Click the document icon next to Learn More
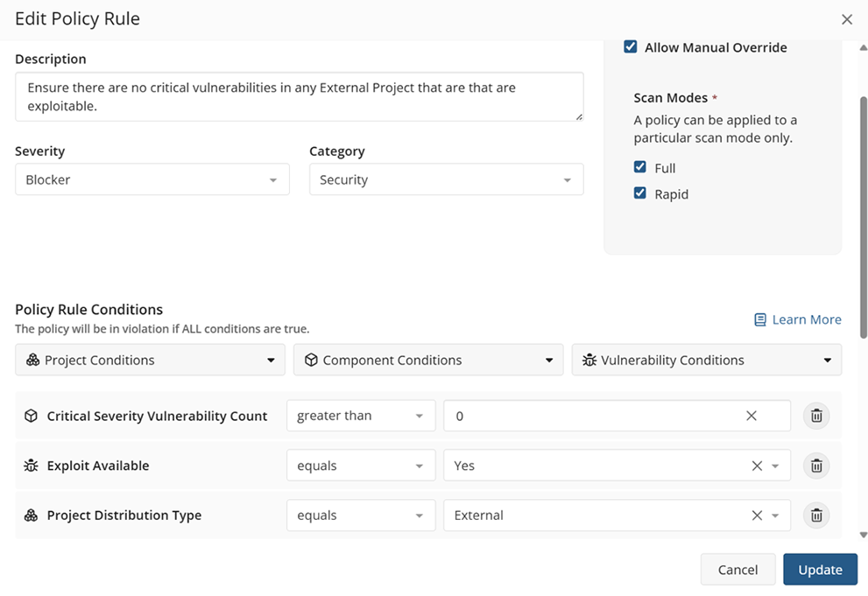The height and width of the screenshot is (596, 868). click(x=760, y=319)
